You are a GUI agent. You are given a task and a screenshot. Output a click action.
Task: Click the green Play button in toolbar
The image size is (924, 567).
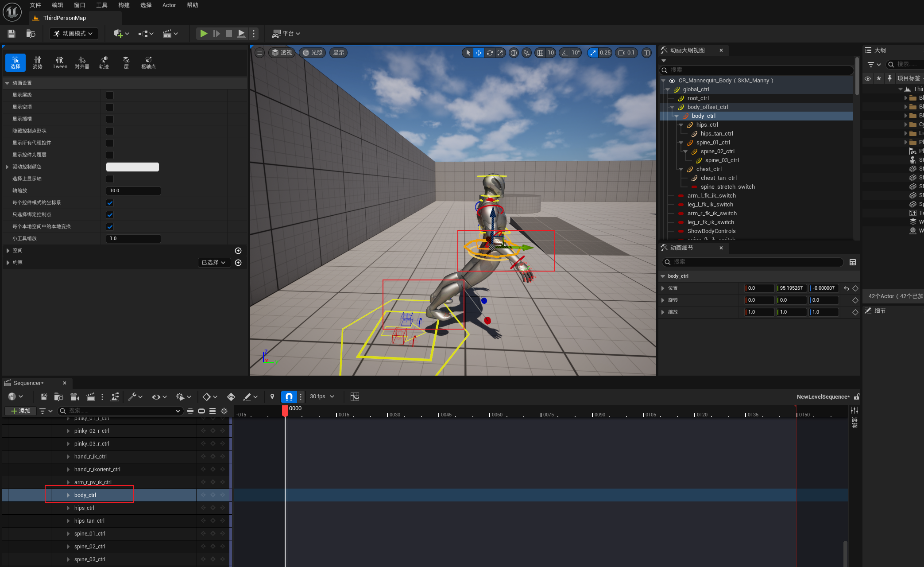tap(204, 34)
